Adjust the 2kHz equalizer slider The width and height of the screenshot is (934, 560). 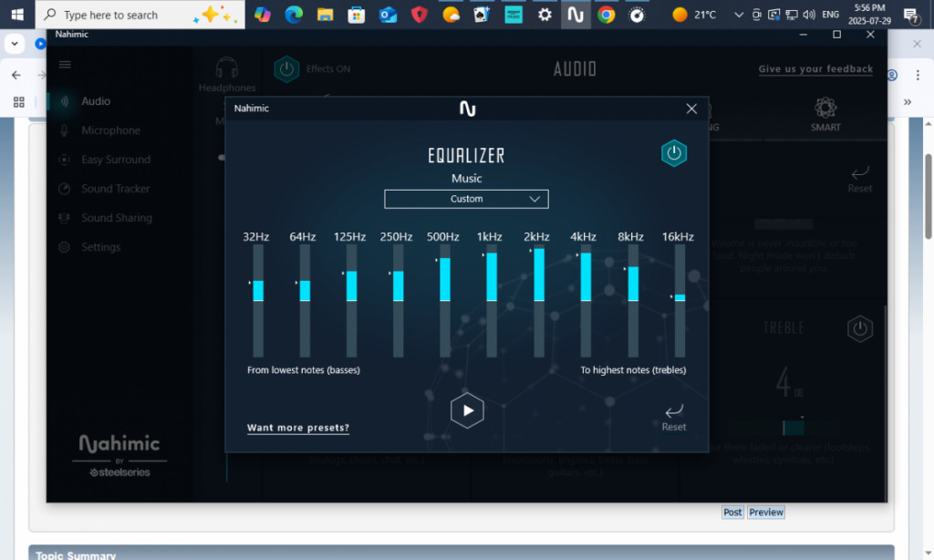click(539, 301)
